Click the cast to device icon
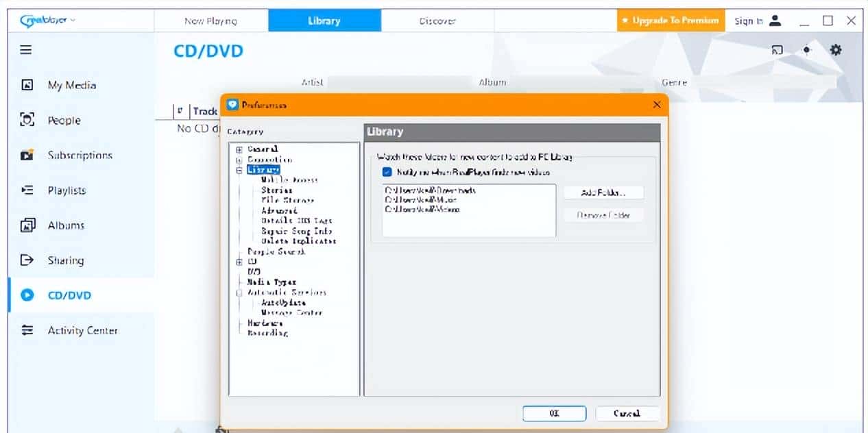This screenshot has width=868, height=433. click(x=777, y=50)
